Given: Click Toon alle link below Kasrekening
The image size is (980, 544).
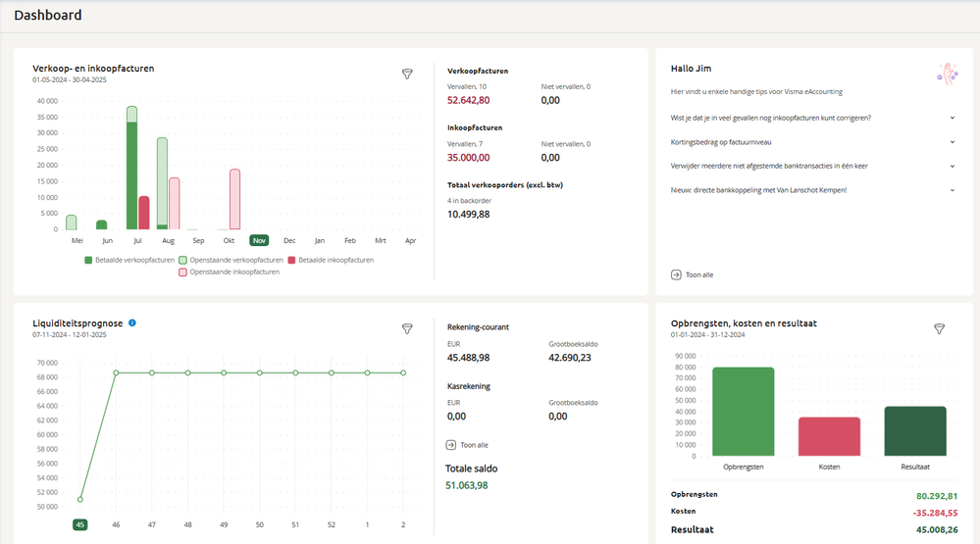Looking at the screenshot, I should (474, 445).
